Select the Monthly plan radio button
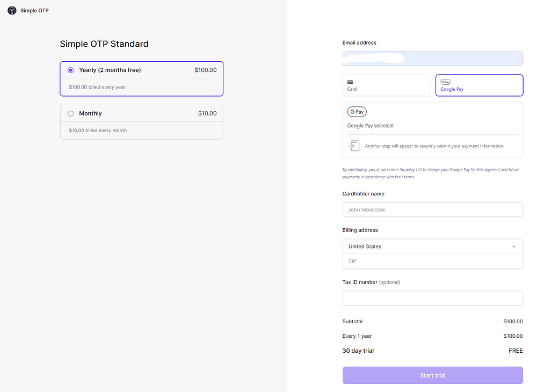 [71, 113]
